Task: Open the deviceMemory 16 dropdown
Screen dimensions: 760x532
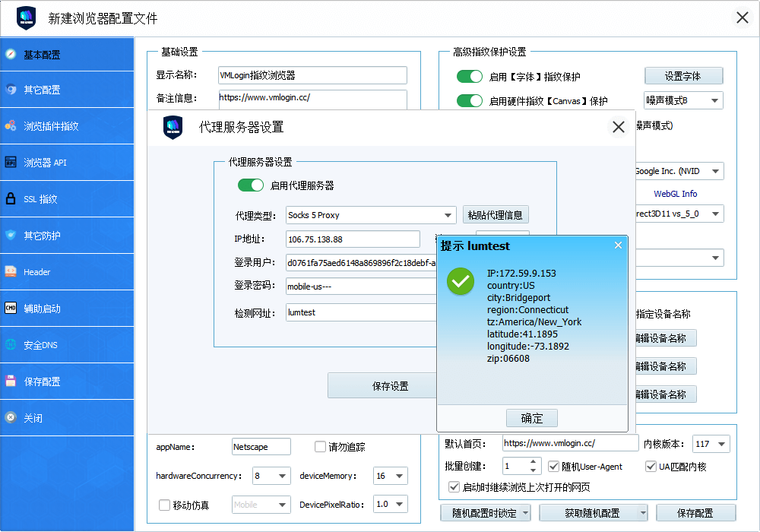Action: [391, 476]
